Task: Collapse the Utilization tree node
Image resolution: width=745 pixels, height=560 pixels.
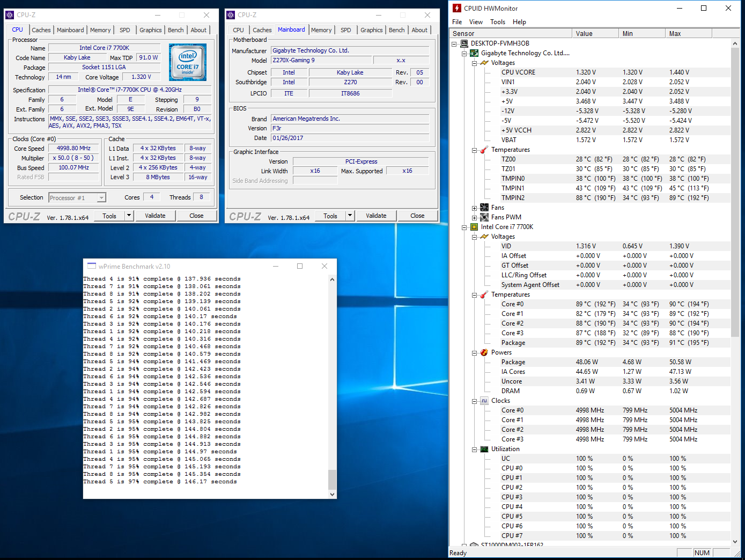Action: point(475,450)
